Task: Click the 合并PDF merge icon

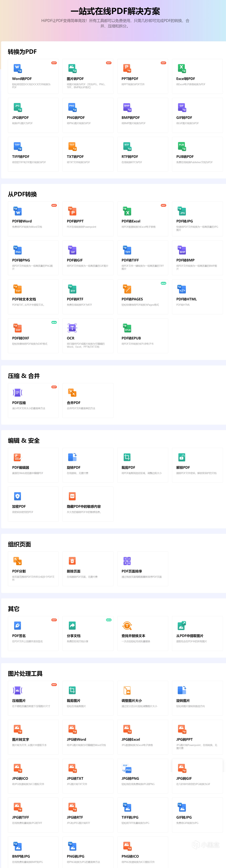Action: click(x=72, y=393)
